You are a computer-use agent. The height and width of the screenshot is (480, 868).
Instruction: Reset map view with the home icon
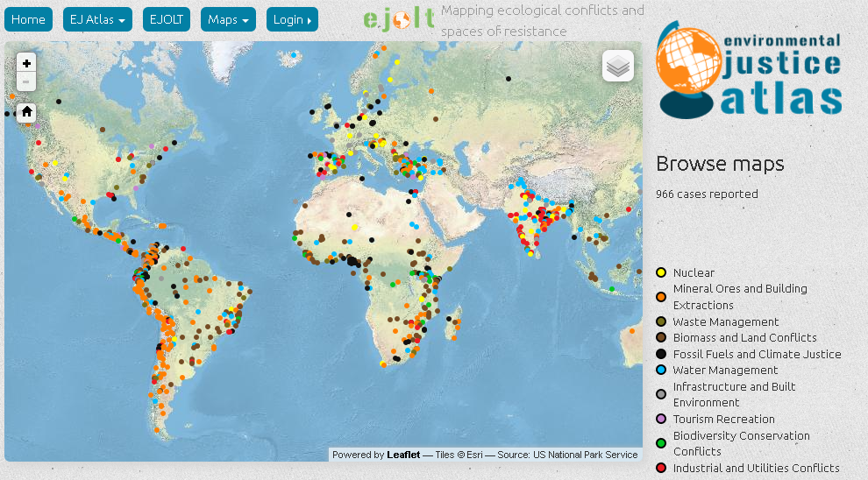pos(26,112)
